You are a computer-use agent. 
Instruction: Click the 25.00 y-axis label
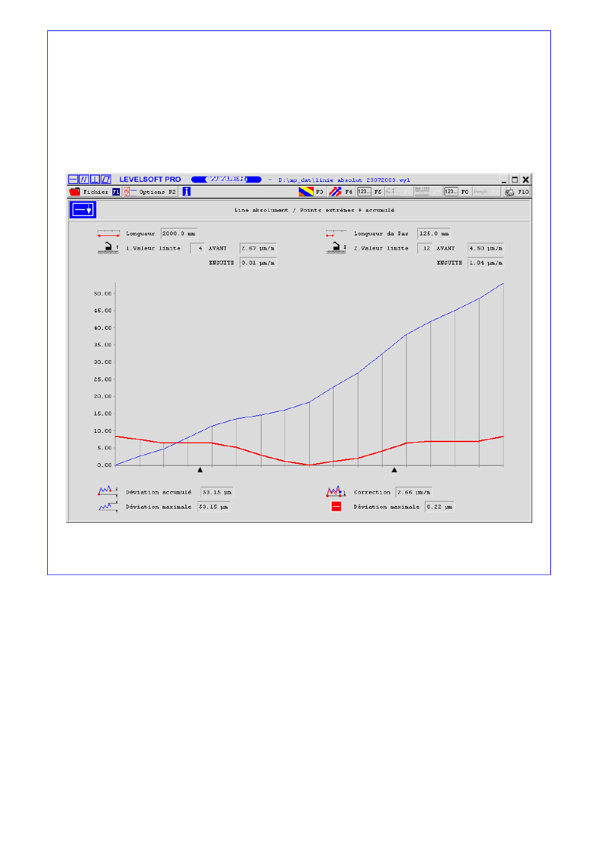pyautogui.click(x=103, y=379)
